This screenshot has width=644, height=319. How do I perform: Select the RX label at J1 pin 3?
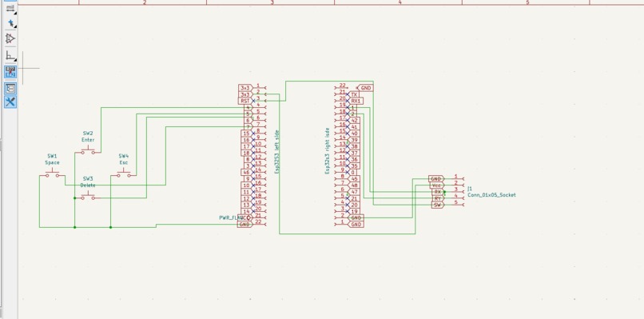[x=438, y=192]
